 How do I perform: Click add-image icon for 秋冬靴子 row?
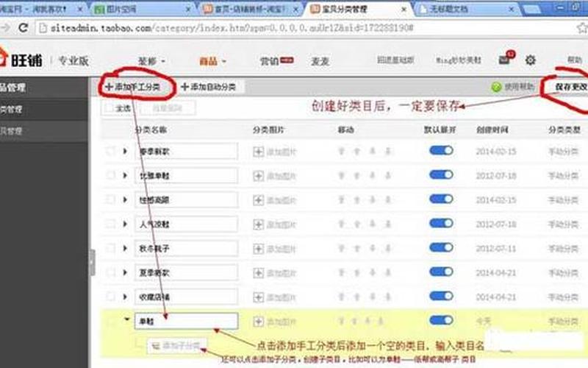(258, 249)
